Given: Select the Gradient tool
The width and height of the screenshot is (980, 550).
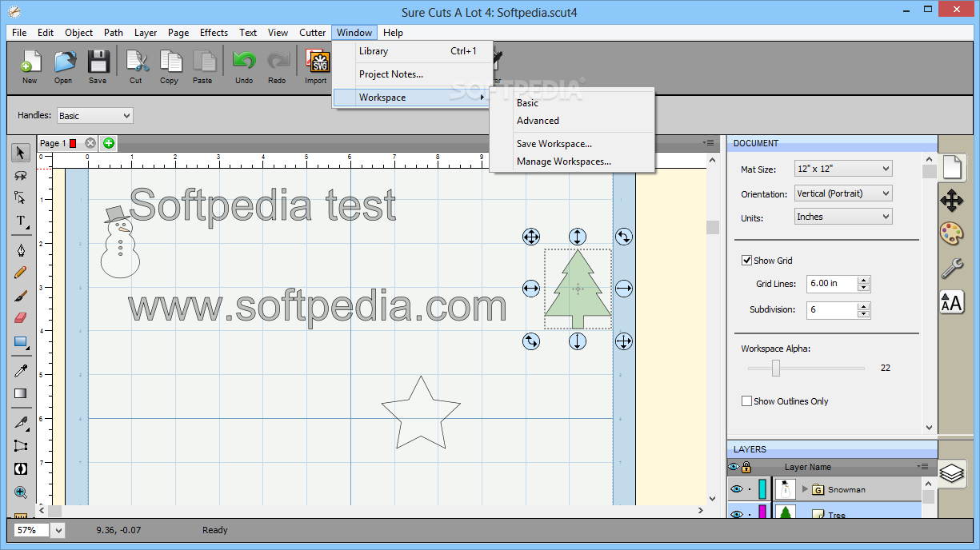Looking at the screenshot, I should (x=21, y=393).
